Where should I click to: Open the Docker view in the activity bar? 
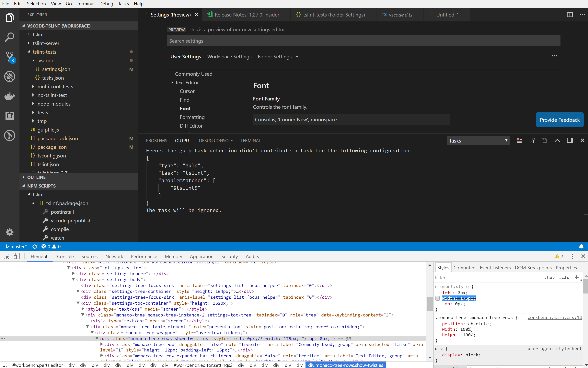9,96
